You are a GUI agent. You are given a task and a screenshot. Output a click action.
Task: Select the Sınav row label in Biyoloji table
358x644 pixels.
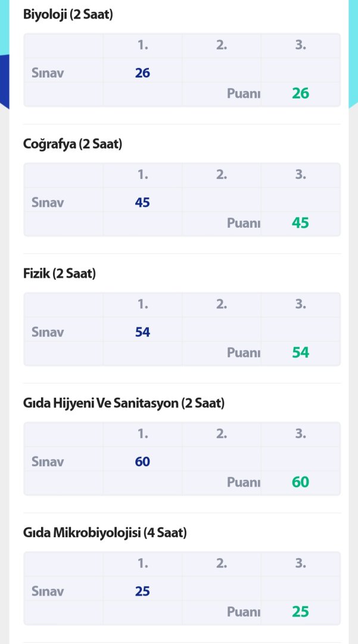tap(48, 73)
